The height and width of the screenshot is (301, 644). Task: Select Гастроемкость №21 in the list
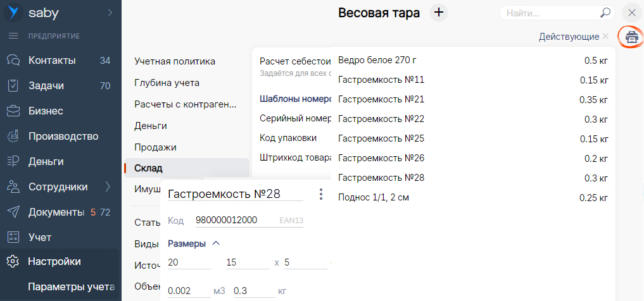pyautogui.click(x=381, y=99)
